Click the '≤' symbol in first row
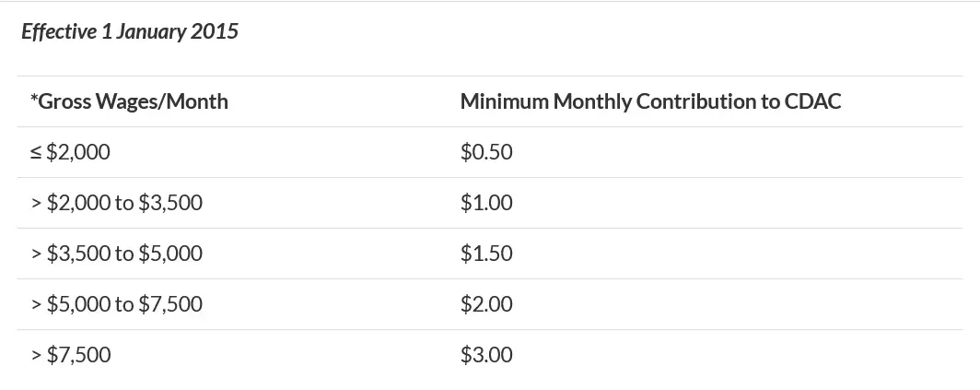The image size is (980, 390). 36,152
